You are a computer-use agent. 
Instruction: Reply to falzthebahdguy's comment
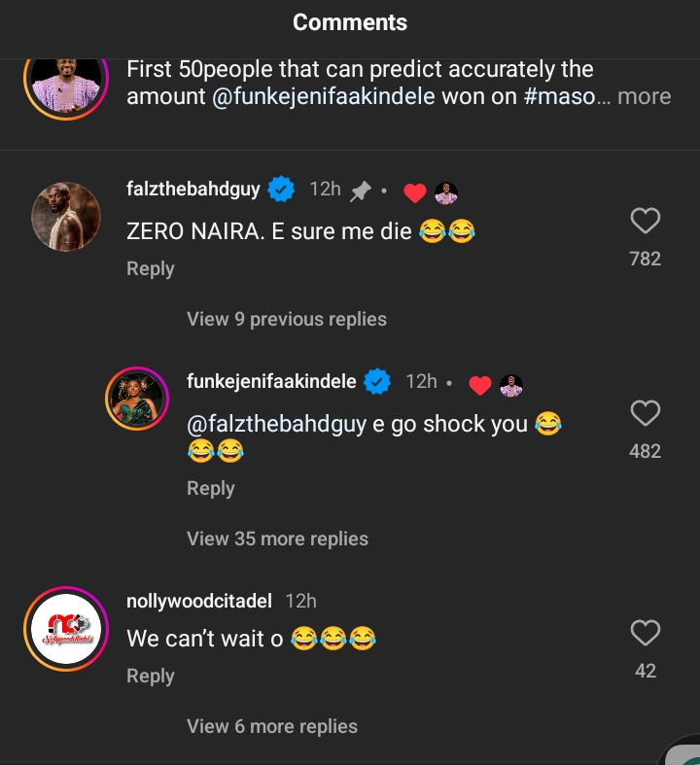(x=151, y=269)
